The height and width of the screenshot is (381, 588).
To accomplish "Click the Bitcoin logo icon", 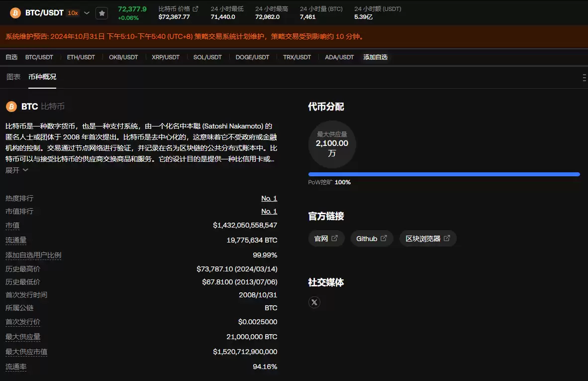I will 15,13.
